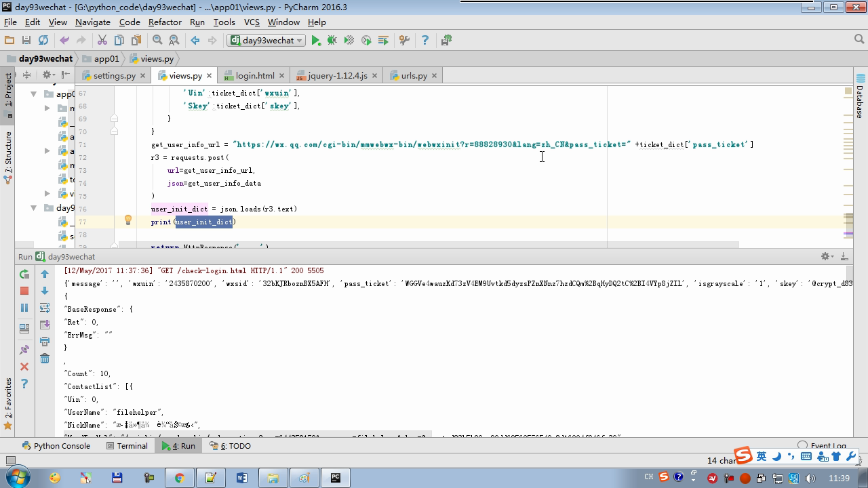Collapse the app01 folder in project tree
868x488 pixels.
pos(33,94)
